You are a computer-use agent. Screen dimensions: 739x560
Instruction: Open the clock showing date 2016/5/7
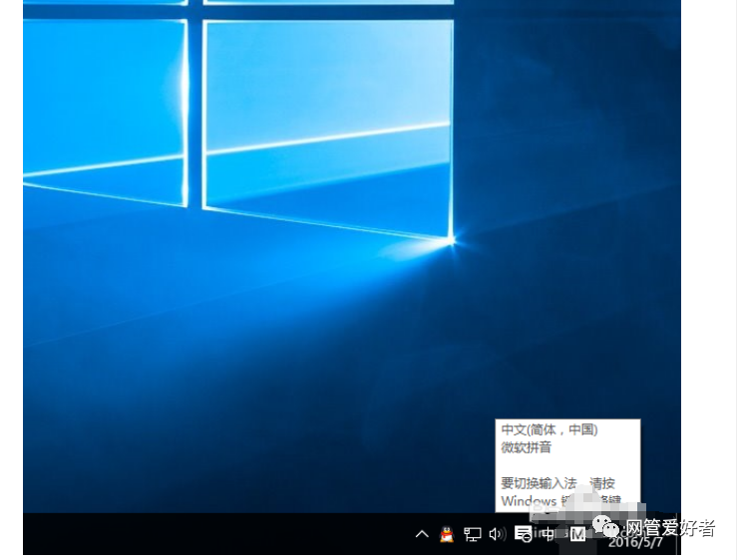635,542
